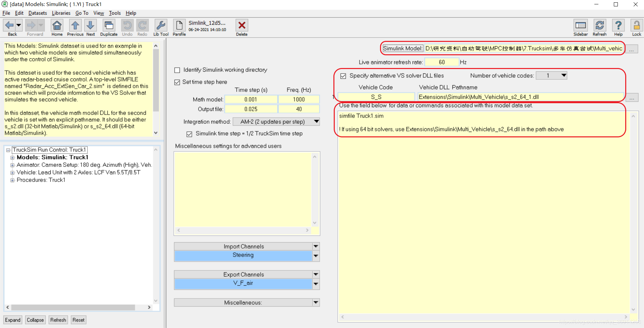Click the Simulink Model path field
The image size is (644, 328).
tap(524, 49)
